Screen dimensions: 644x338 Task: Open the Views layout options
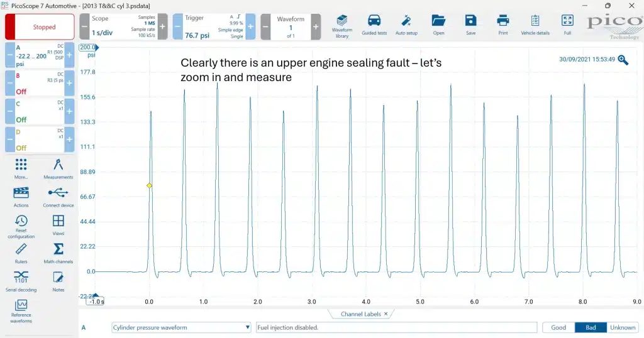pos(58,225)
